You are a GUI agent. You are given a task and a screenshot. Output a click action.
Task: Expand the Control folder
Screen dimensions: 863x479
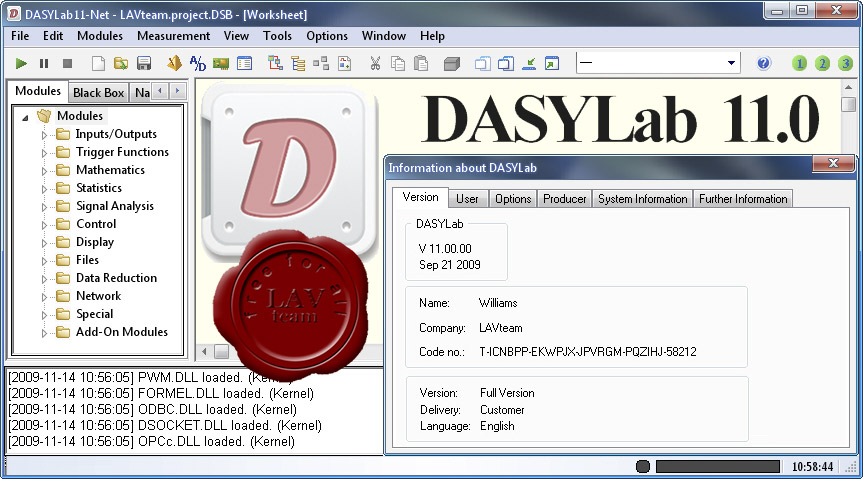44,225
